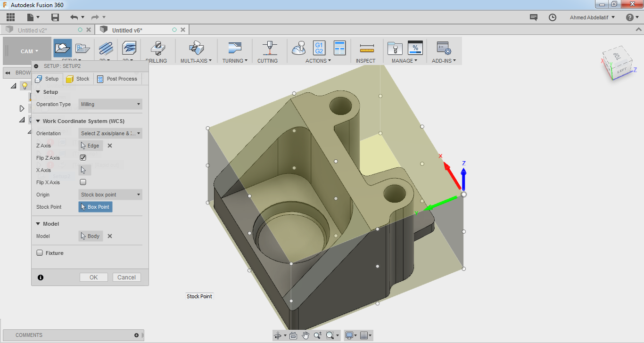Open the Tool Library icon in Manage
The height and width of the screenshot is (343, 644).
(395, 48)
